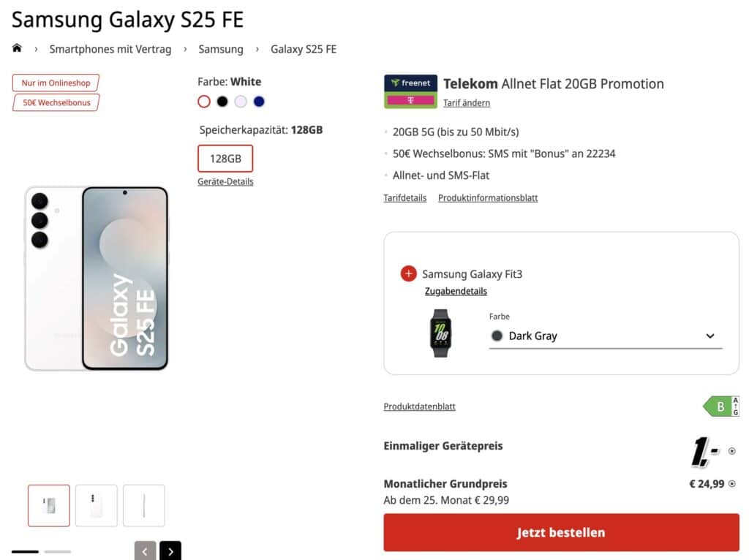Viewport: 749px width, 560px height.
Task: Open the Dark Gray color dropdown
Action: click(x=605, y=336)
